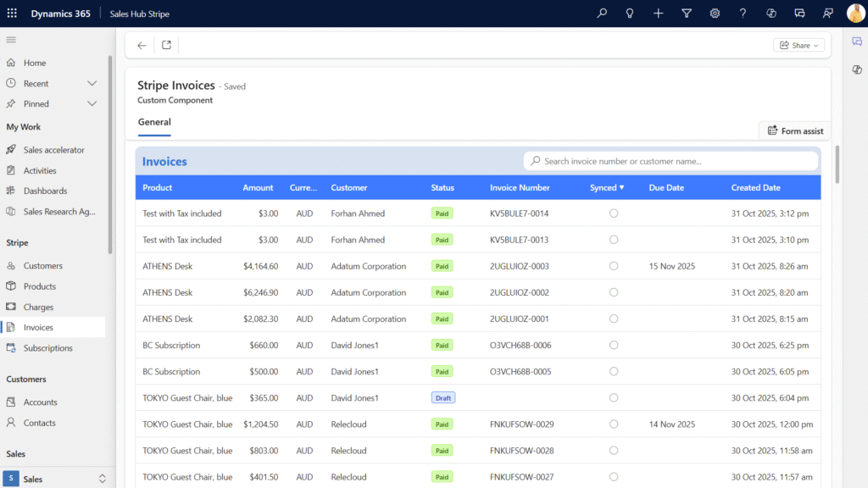The image size is (868, 488).
Task: Toggle Synced circle for TOKYO Draft invoice
Action: coord(614,397)
